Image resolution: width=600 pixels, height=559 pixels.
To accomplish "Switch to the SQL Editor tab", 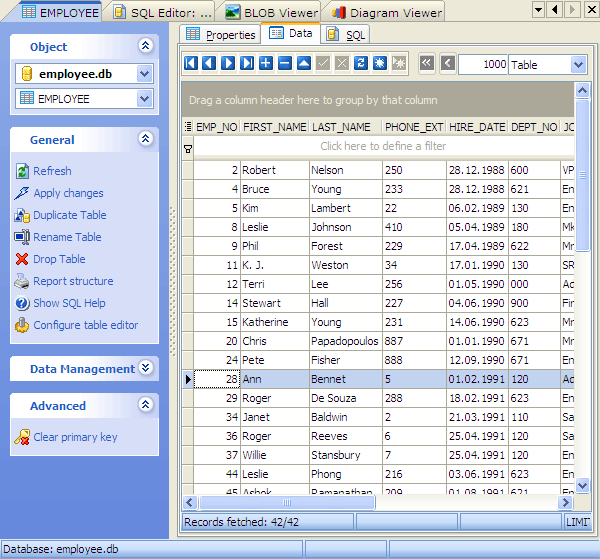I will 163,13.
